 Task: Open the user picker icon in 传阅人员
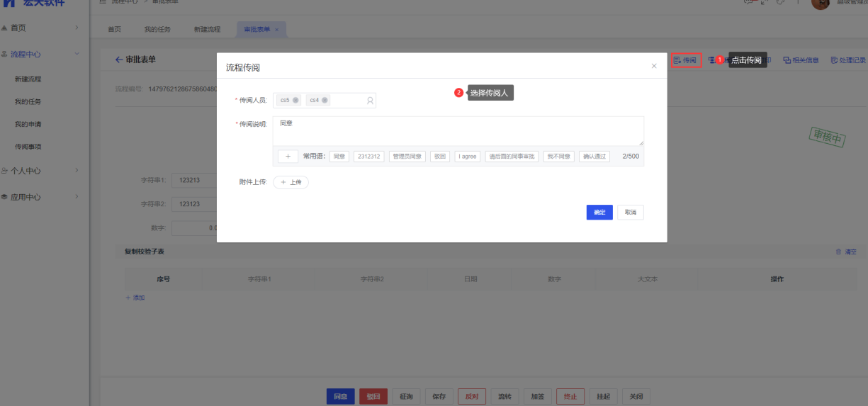click(370, 101)
